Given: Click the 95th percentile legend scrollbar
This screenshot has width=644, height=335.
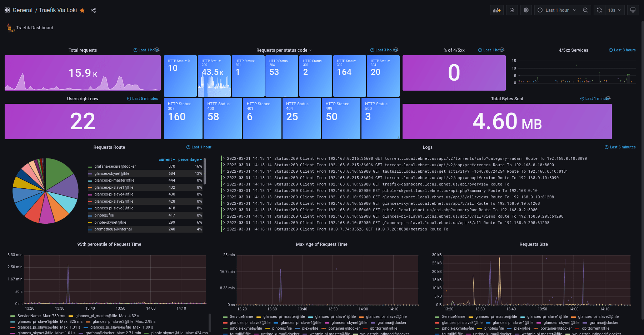Looking at the screenshot, I should click(210, 323).
